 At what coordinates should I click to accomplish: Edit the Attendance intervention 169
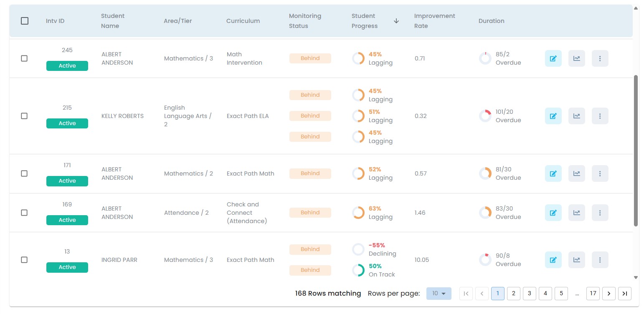[553, 213]
